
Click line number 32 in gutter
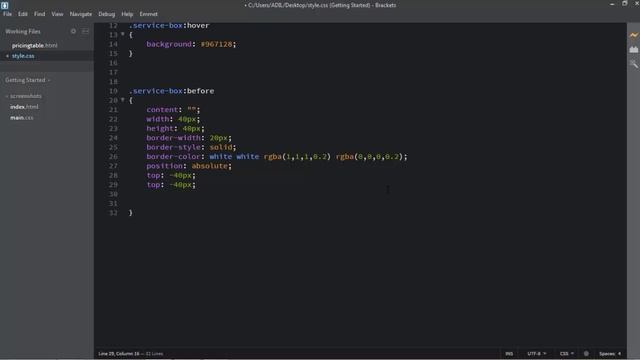(x=113, y=213)
